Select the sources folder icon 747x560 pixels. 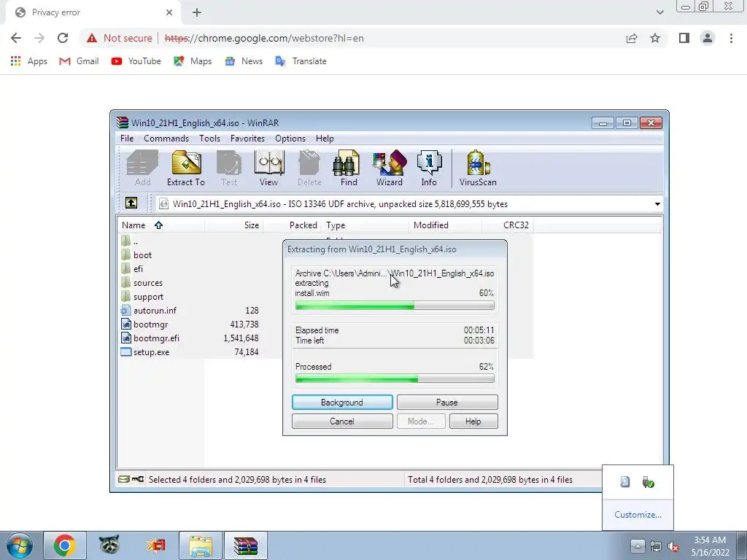click(125, 282)
